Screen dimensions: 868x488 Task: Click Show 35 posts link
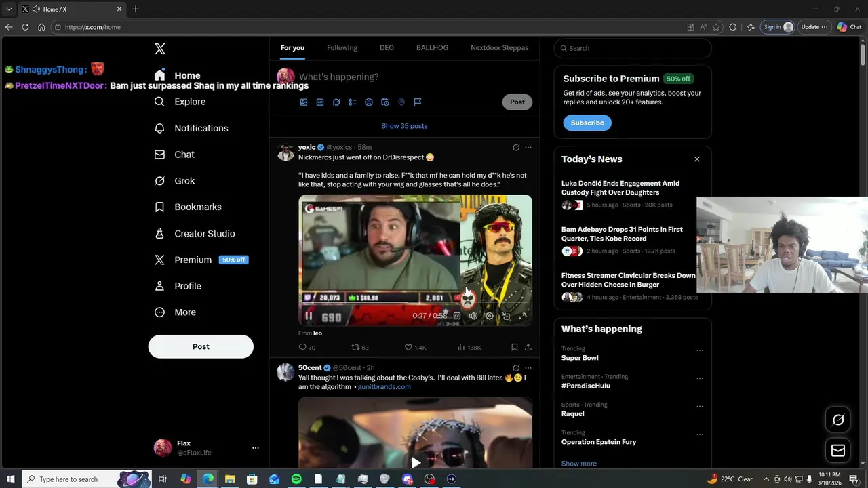click(404, 126)
